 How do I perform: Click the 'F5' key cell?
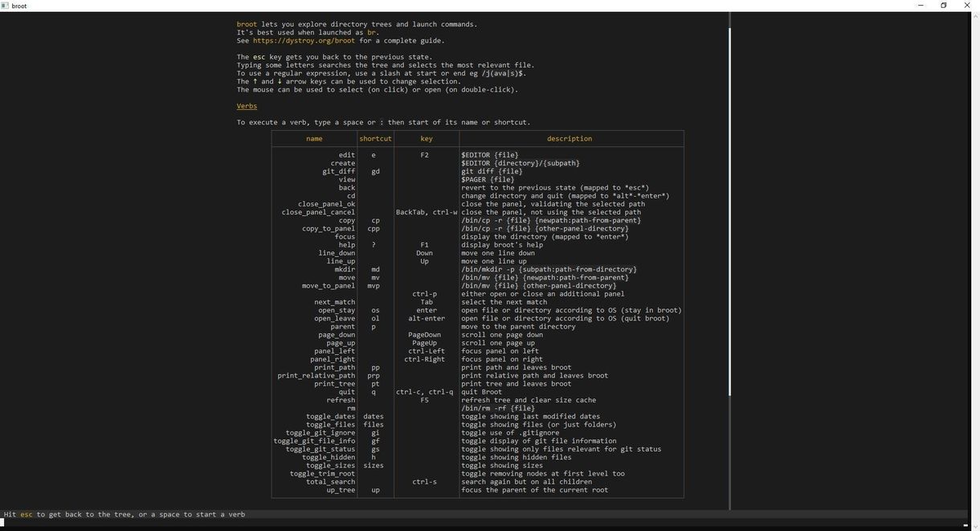tap(425, 400)
